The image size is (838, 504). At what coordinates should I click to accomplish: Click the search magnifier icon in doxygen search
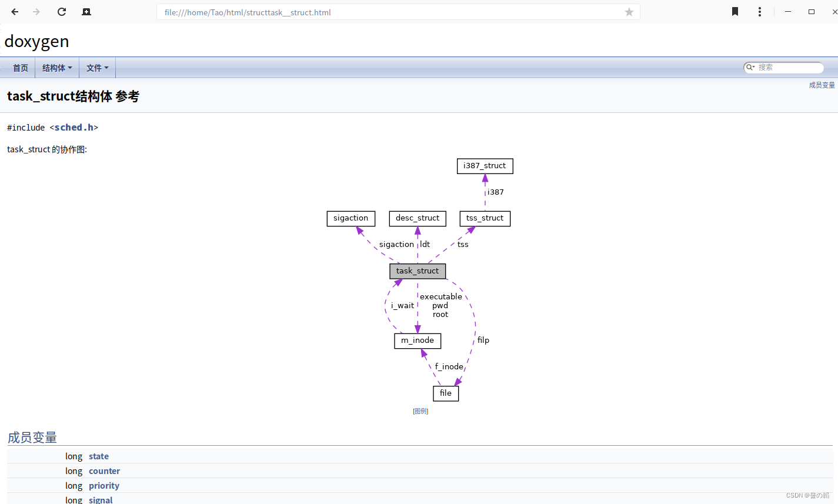pos(750,67)
